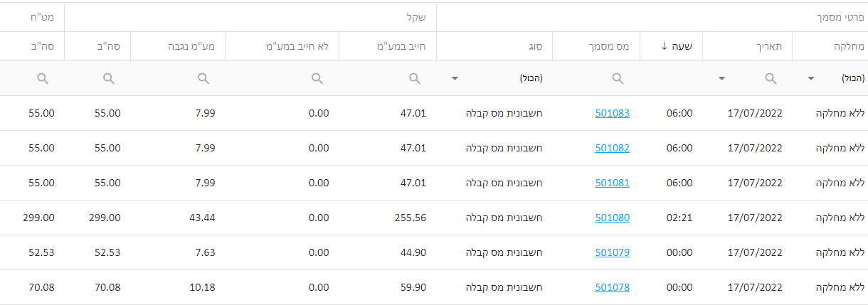The height and width of the screenshot is (305, 868).
Task: Click the search icon under מס מסמך column
Action: coord(618,78)
